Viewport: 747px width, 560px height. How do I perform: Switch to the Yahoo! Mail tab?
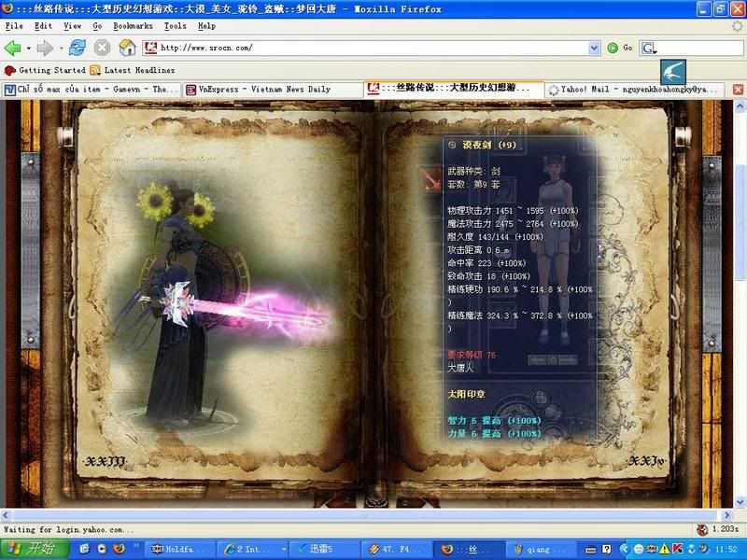point(635,90)
